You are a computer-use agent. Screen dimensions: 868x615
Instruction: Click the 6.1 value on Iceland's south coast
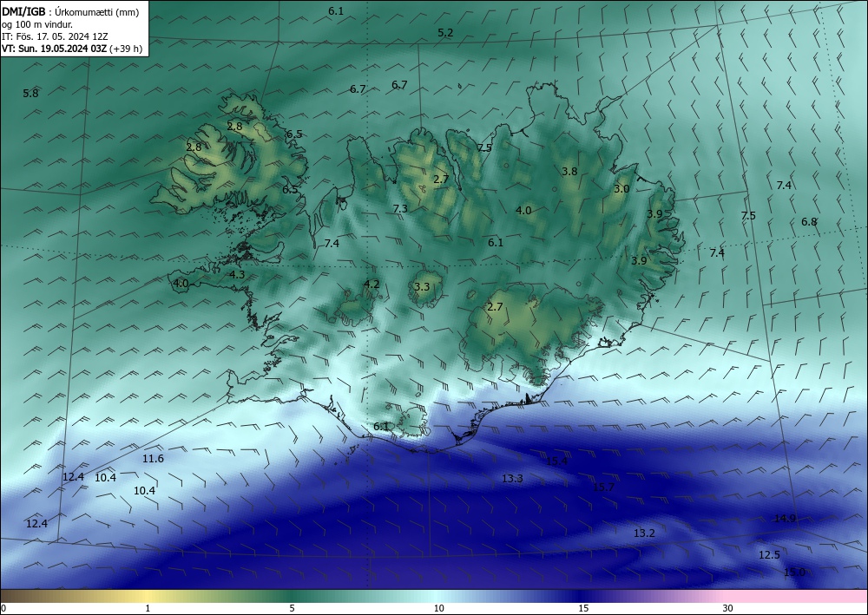point(381,427)
